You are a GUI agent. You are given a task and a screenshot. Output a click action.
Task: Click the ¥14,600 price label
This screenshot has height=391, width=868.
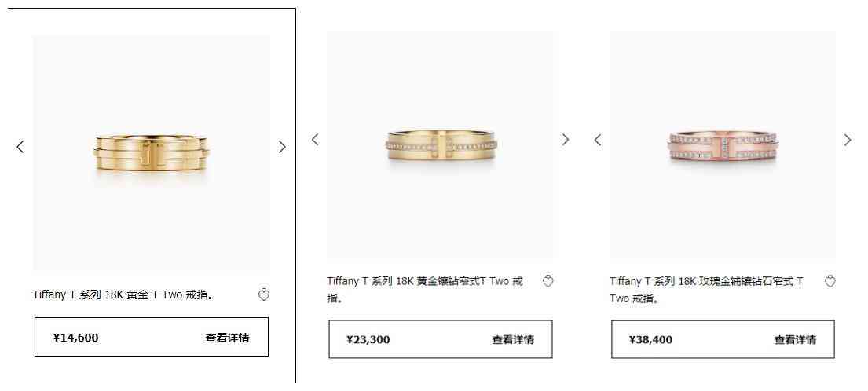(76, 338)
